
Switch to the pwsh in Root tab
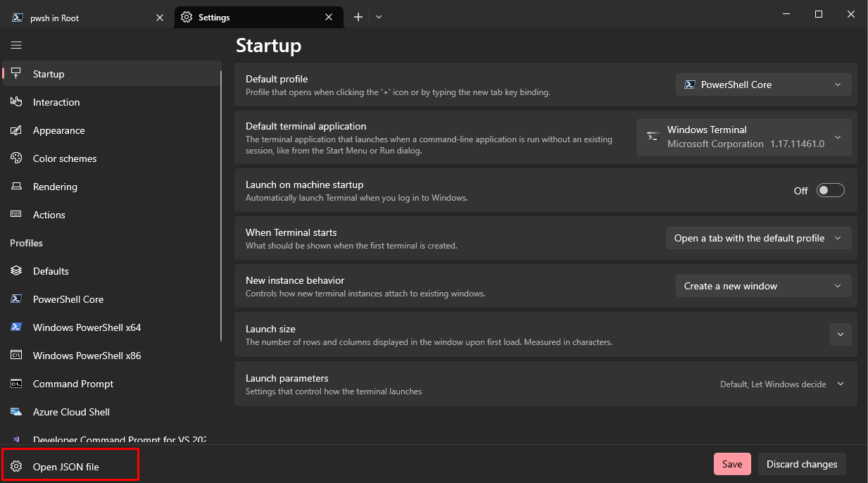[x=87, y=18]
